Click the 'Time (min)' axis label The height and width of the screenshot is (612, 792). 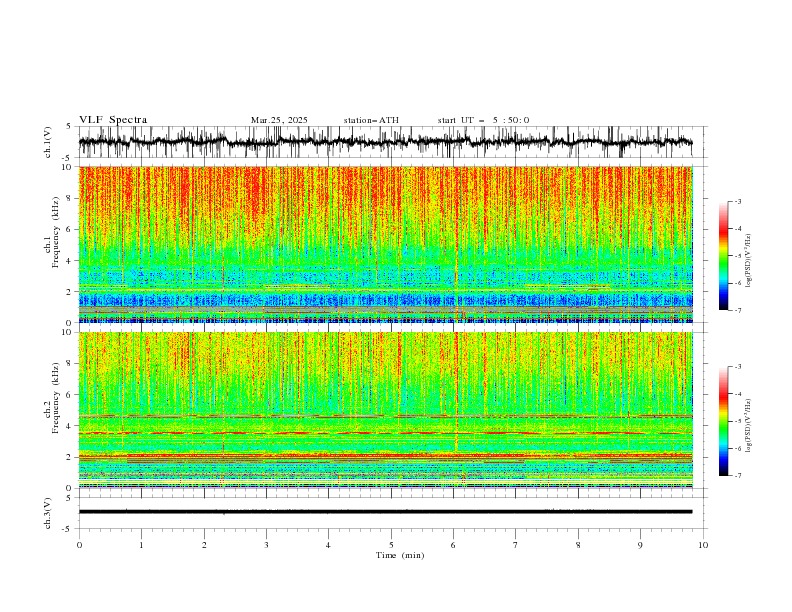(x=400, y=555)
